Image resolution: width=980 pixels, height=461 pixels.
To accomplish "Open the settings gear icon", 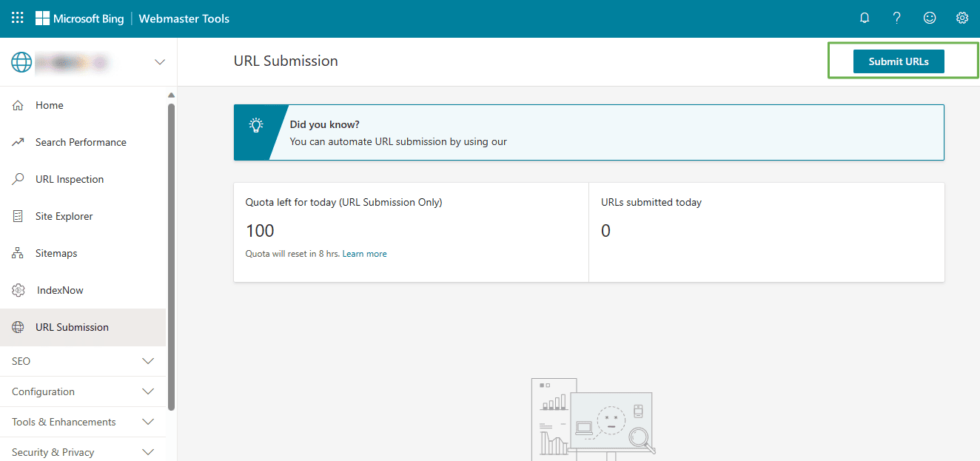I will 962,18.
